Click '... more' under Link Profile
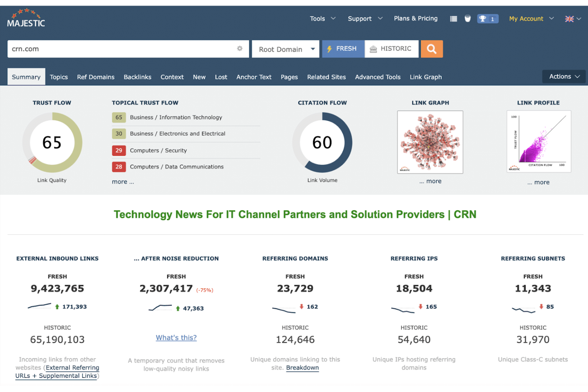This screenshot has width=588, height=392. [538, 182]
